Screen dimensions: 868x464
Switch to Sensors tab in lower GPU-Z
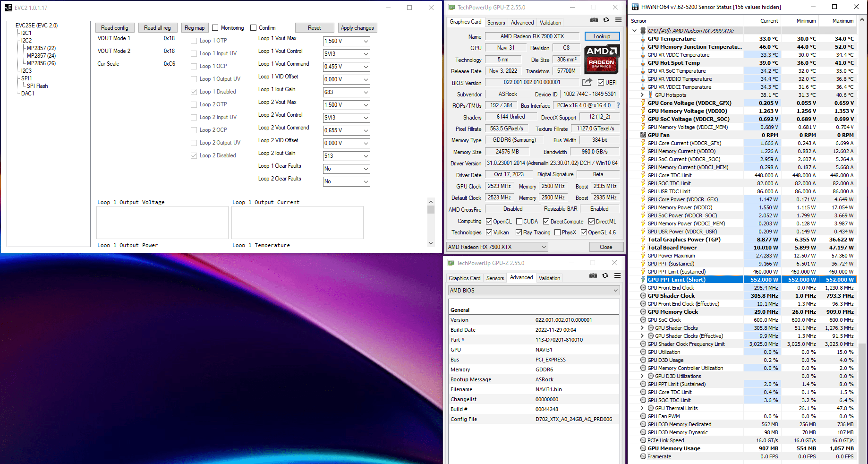tap(495, 278)
